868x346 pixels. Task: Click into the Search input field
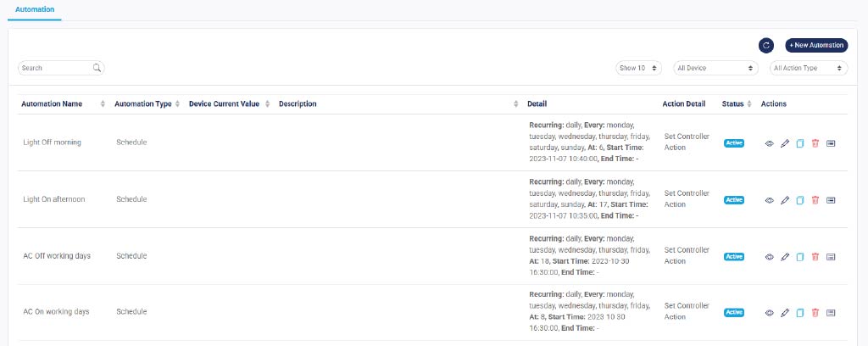(x=55, y=68)
